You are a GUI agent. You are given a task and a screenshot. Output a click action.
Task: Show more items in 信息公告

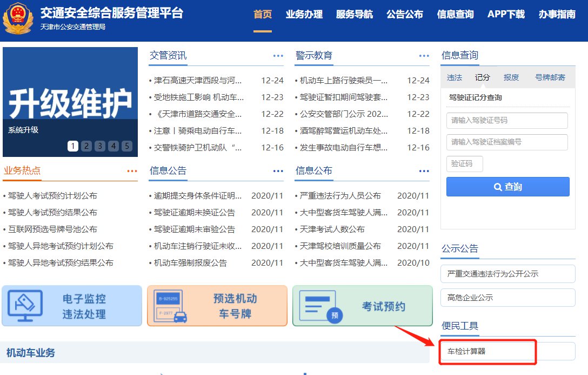tap(278, 171)
